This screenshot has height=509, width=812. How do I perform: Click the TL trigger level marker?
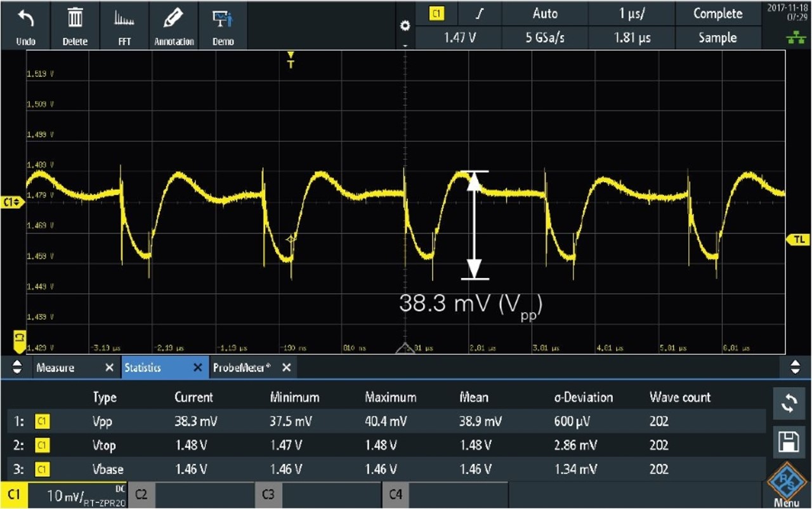pos(798,239)
